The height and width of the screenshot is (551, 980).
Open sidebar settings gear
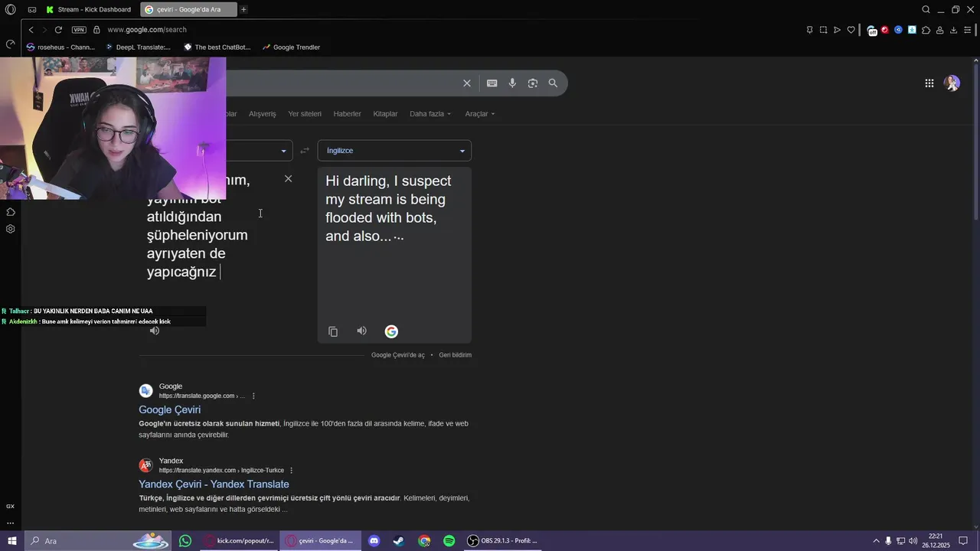[x=10, y=229]
